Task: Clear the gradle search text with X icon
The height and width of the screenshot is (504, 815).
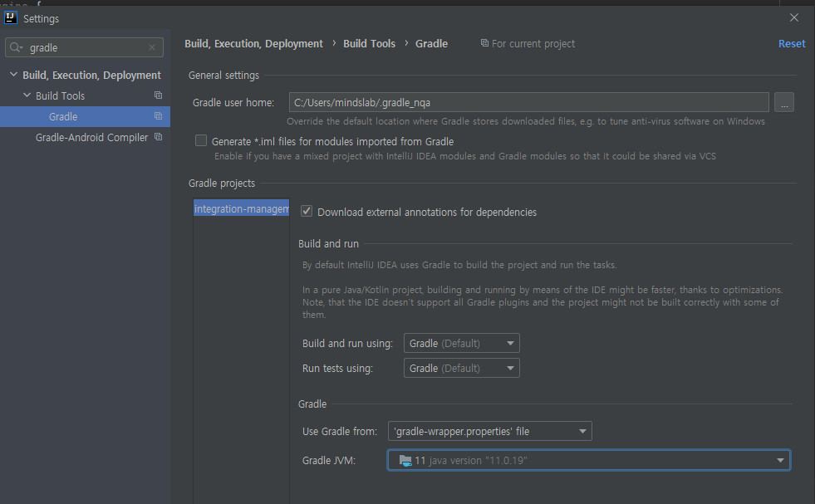Action: 152,47
